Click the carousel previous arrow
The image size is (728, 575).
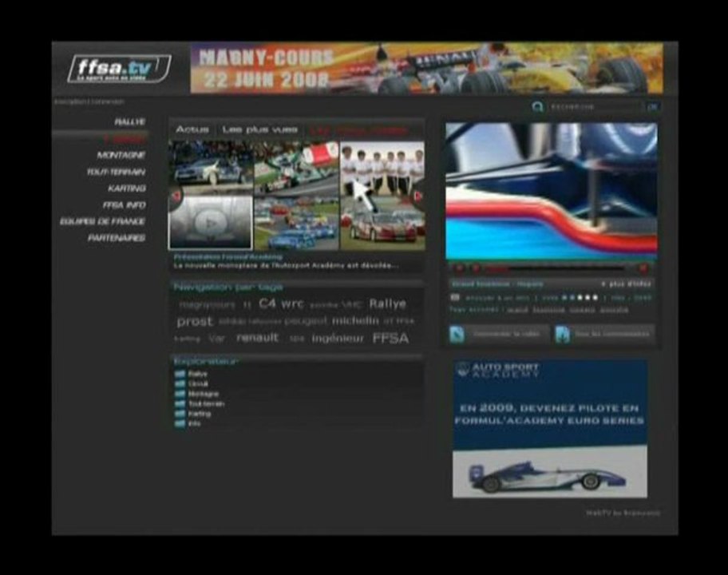(176, 196)
